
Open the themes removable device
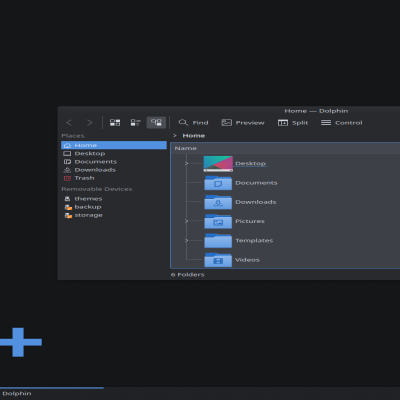coord(114,199)
